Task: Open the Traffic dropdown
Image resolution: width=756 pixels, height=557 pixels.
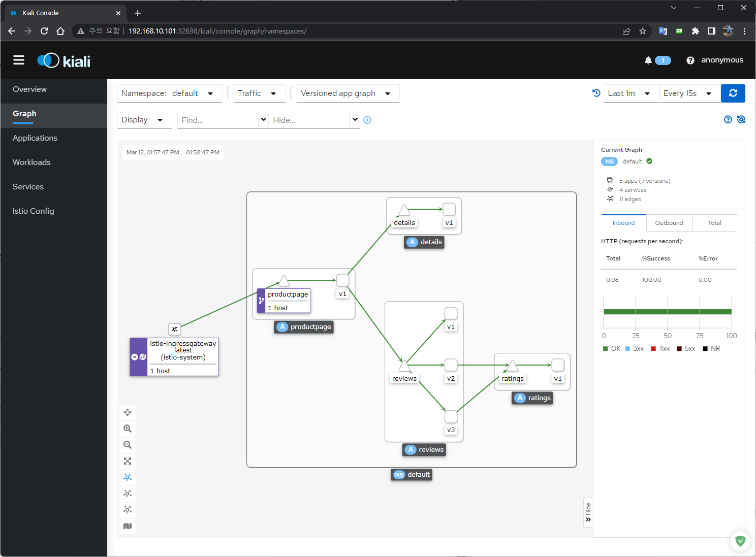Action: pos(259,93)
